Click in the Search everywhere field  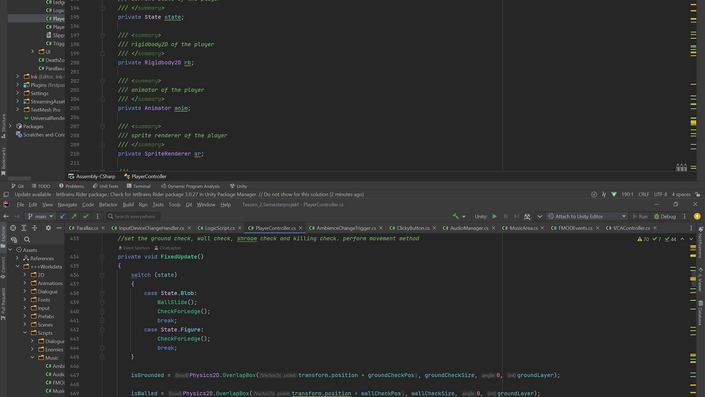tap(133, 216)
